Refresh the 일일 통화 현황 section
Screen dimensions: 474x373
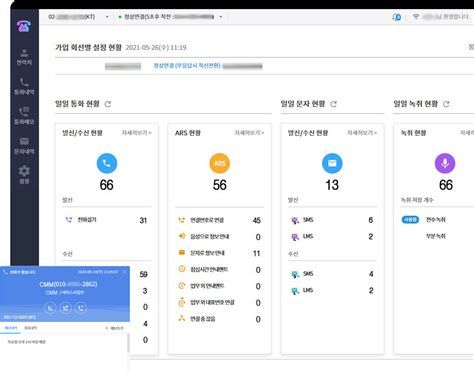click(x=108, y=104)
